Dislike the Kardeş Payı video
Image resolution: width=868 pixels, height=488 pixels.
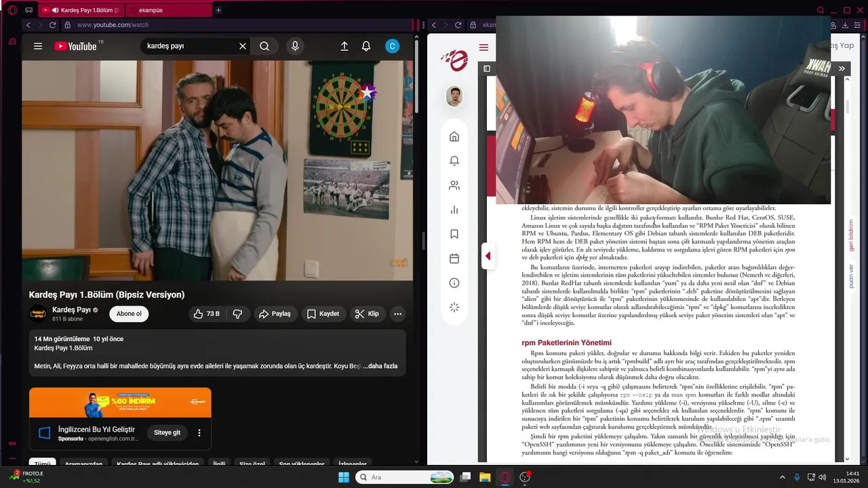(237, 314)
